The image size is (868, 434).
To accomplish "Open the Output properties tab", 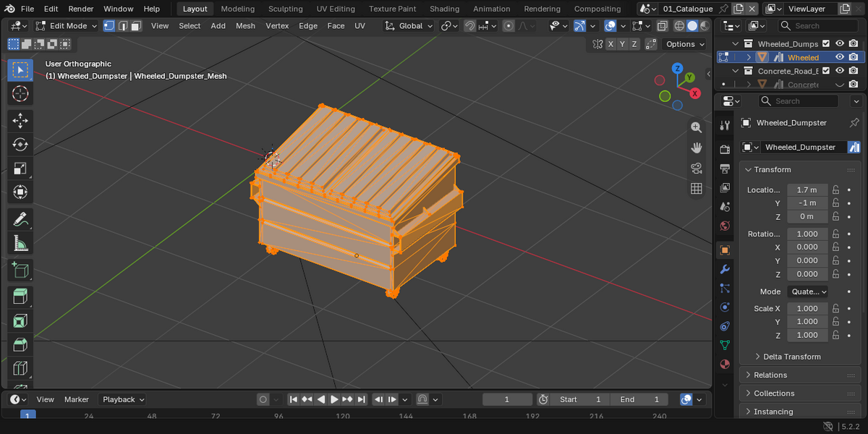I will 725,169.
